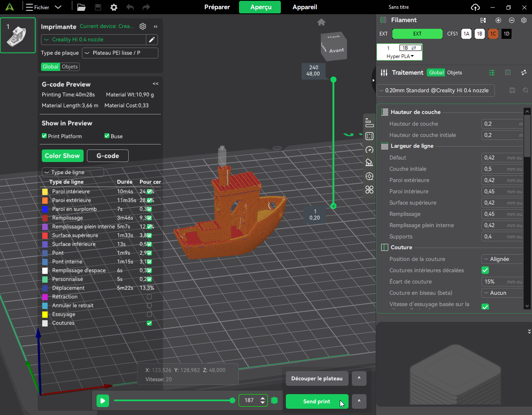Toggle the Print Platform checkbox
Image resolution: width=532 pixels, height=415 pixels.
pos(44,136)
